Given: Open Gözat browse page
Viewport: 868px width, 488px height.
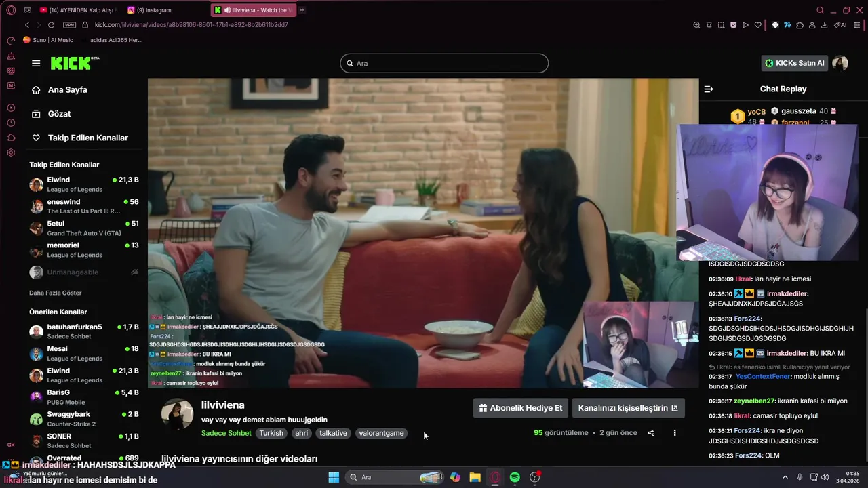Looking at the screenshot, I should [x=59, y=114].
